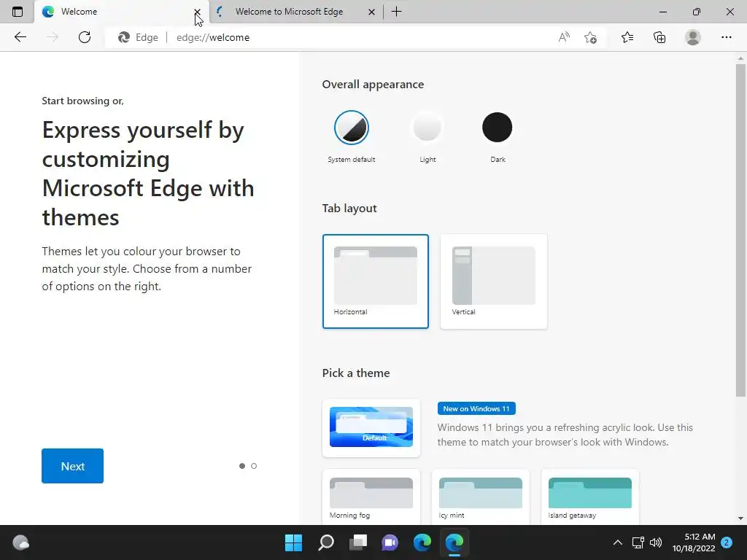Viewport: 747px width, 560px height.
Task: Switch to Welcome to Microsoft Edge tab
Action: (289, 12)
